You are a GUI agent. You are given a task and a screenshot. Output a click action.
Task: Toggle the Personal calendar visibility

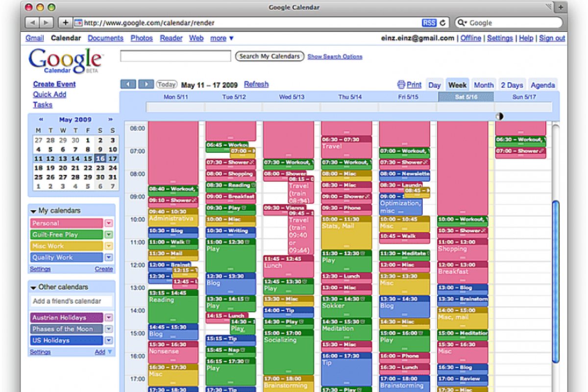click(x=67, y=223)
